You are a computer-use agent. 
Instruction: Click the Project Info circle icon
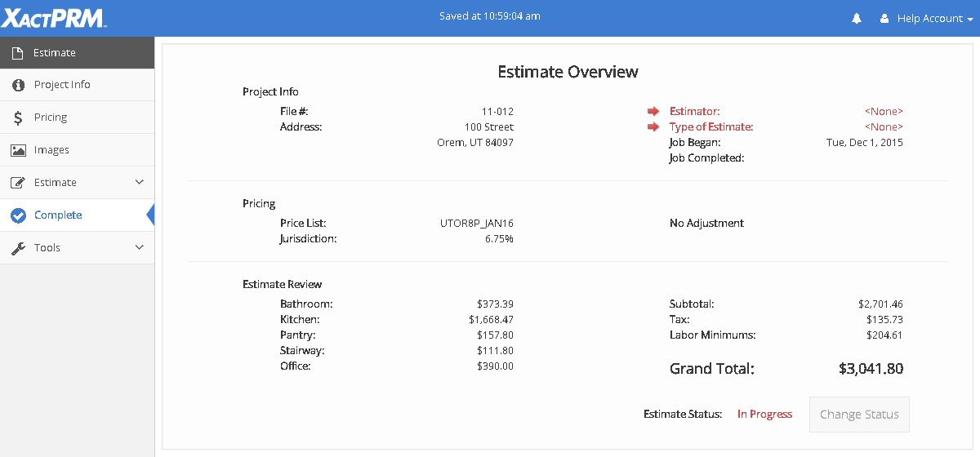point(18,85)
